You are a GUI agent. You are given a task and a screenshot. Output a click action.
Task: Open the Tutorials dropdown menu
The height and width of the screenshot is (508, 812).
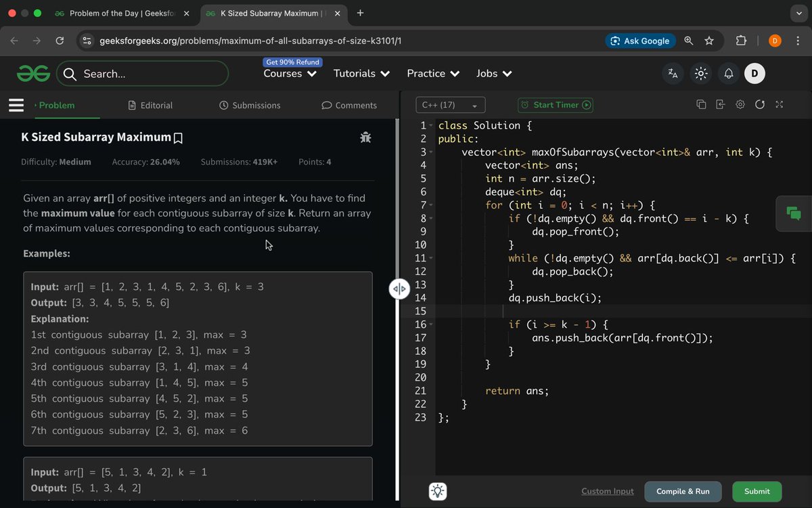coord(361,73)
